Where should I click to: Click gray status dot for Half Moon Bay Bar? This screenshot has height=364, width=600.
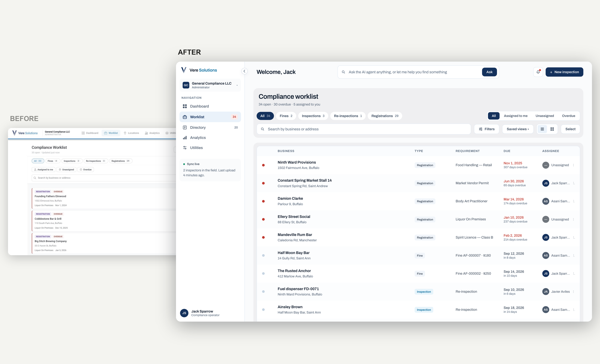(263, 255)
